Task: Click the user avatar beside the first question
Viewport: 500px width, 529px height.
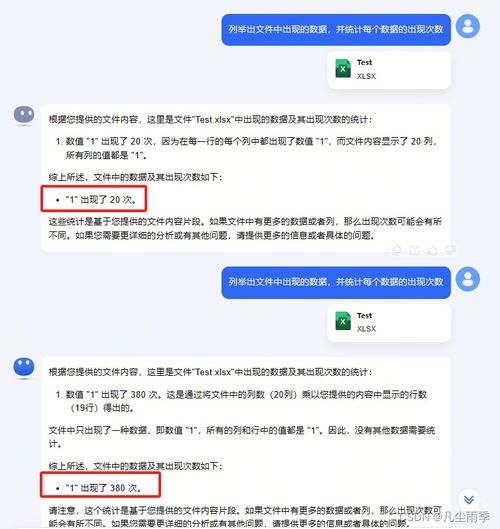Action: [468, 26]
